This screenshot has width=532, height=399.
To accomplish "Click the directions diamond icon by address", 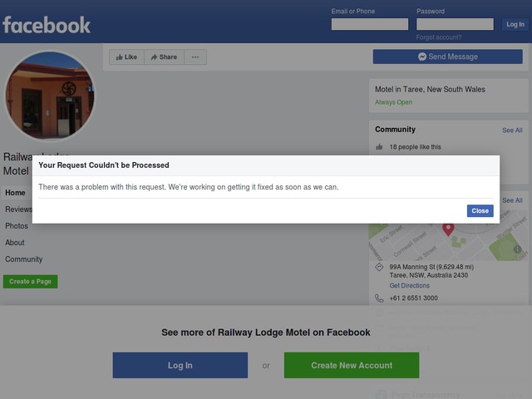I will (379, 267).
